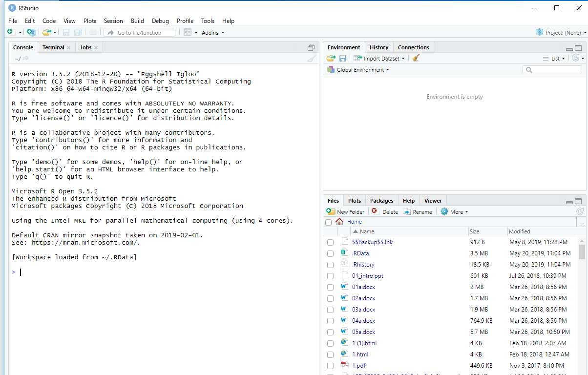This screenshot has width=588, height=375.
Task: Click the Home breadcrumb link
Action: coord(355,222)
